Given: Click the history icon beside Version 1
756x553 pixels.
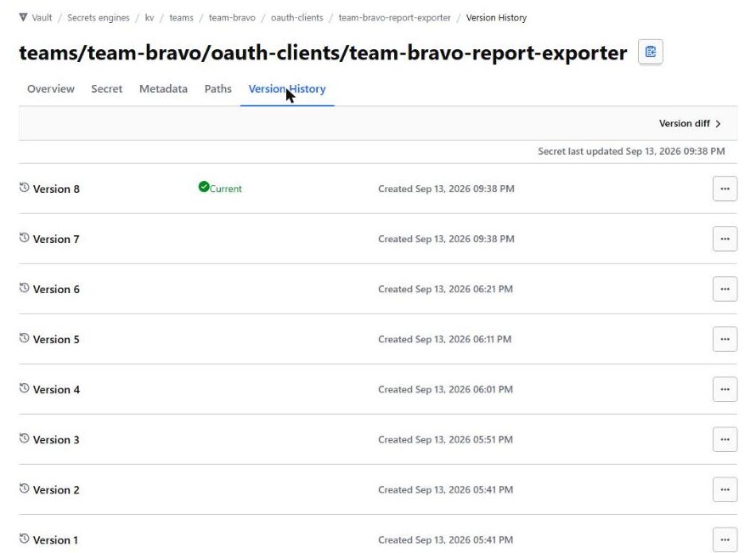Looking at the screenshot, I should 24,538.
